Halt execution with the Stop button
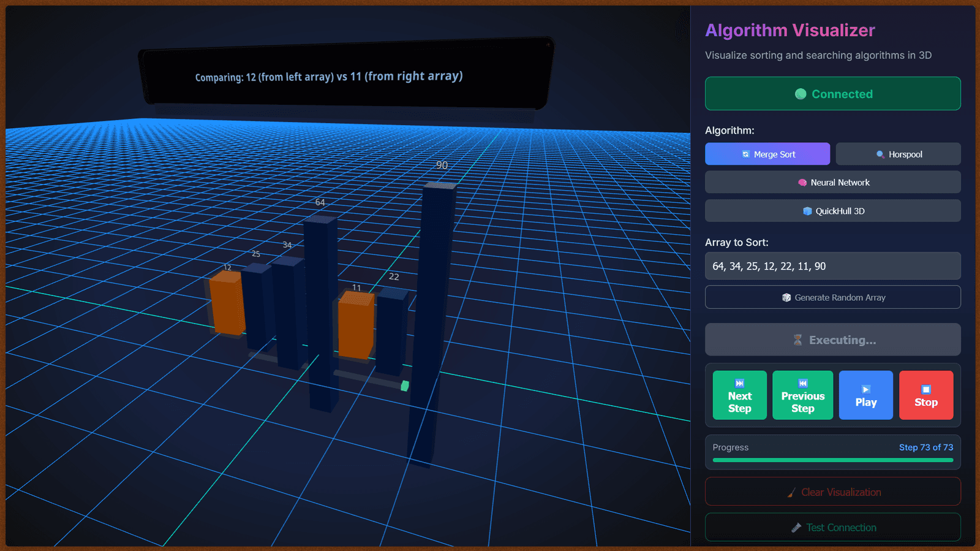 click(x=926, y=395)
